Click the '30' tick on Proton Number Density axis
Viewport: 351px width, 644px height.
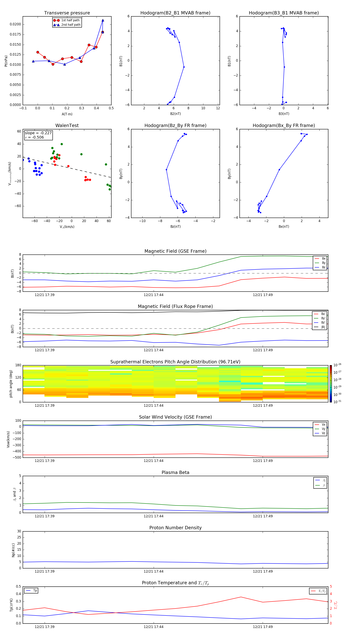pos(19,532)
